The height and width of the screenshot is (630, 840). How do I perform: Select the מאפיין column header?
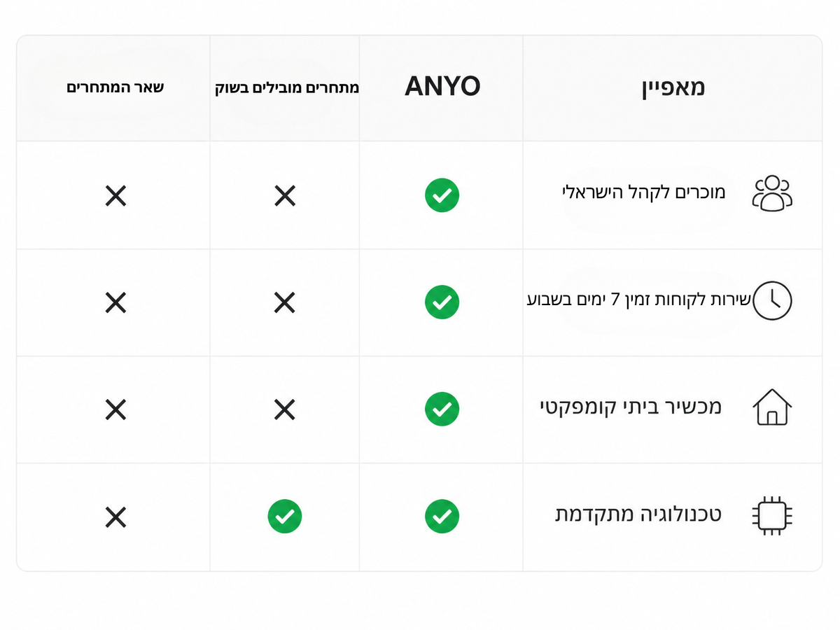pyautogui.click(x=672, y=87)
